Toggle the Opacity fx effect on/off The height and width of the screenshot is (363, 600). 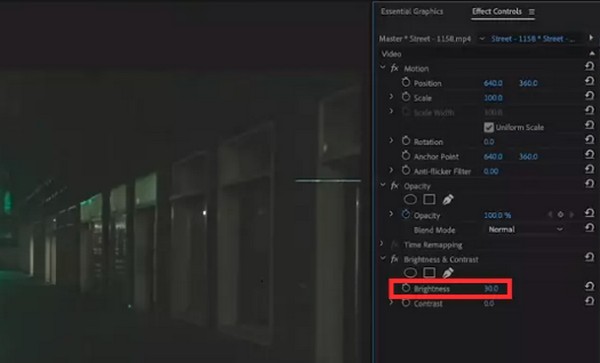point(394,186)
